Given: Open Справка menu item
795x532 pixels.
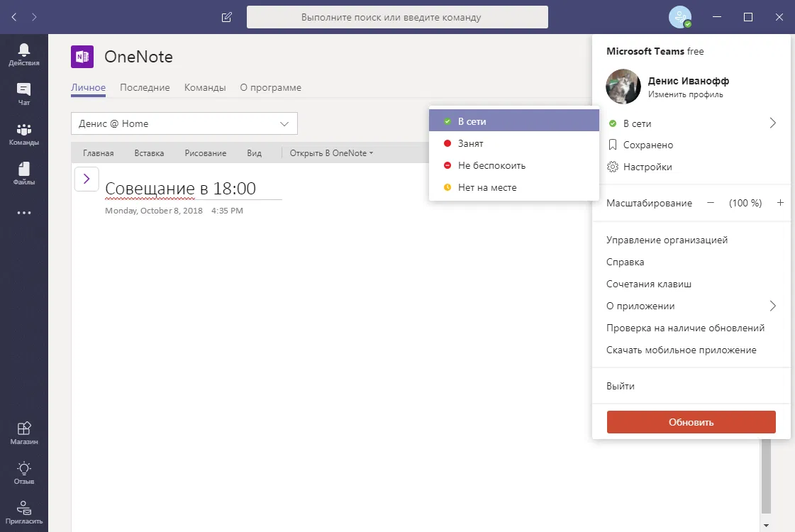Looking at the screenshot, I should point(626,262).
